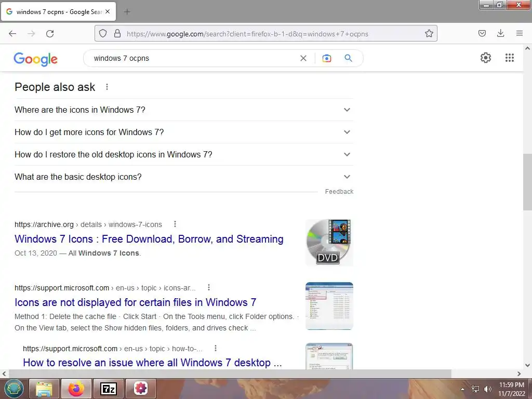Click the archive.org breadcrumb URL
This screenshot has height=399, width=532.
(x=88, y=224)
